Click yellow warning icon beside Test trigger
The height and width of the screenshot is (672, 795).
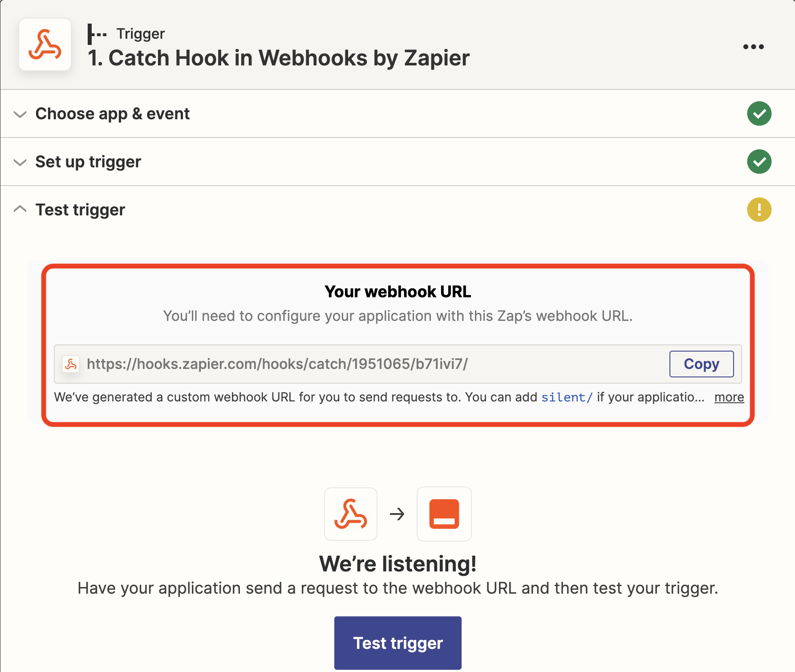[759, 210]
